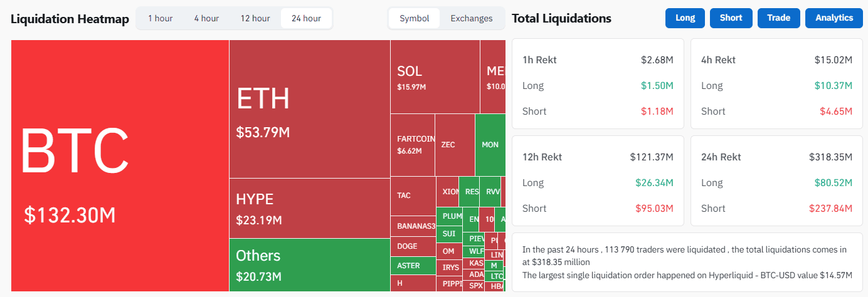Open the Trade button
868x297 pixels.
point(778,18)
